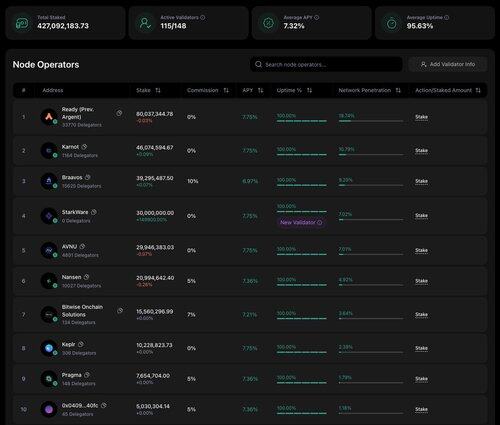Focus the Search node operators field
Screen dimensions: 500x425
(x=326, y=64)
